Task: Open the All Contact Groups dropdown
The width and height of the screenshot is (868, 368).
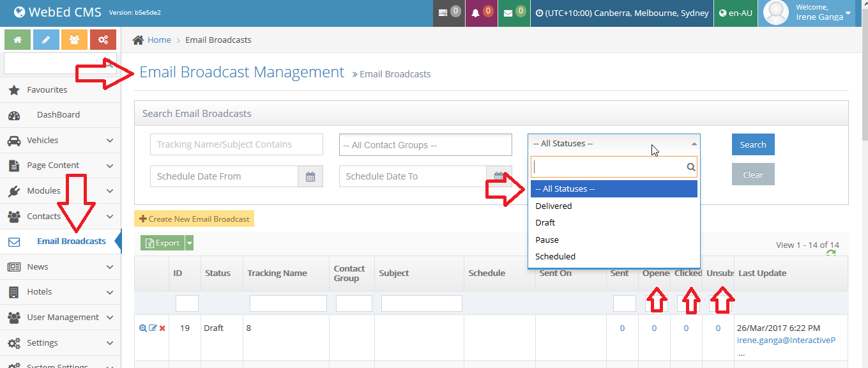Action: tap(425, 145)
